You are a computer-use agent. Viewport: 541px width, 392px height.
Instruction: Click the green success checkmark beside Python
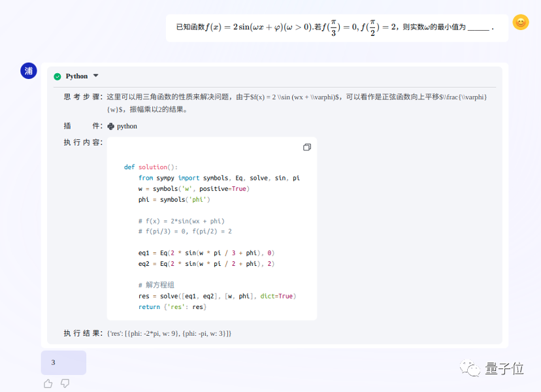(57, 76)
